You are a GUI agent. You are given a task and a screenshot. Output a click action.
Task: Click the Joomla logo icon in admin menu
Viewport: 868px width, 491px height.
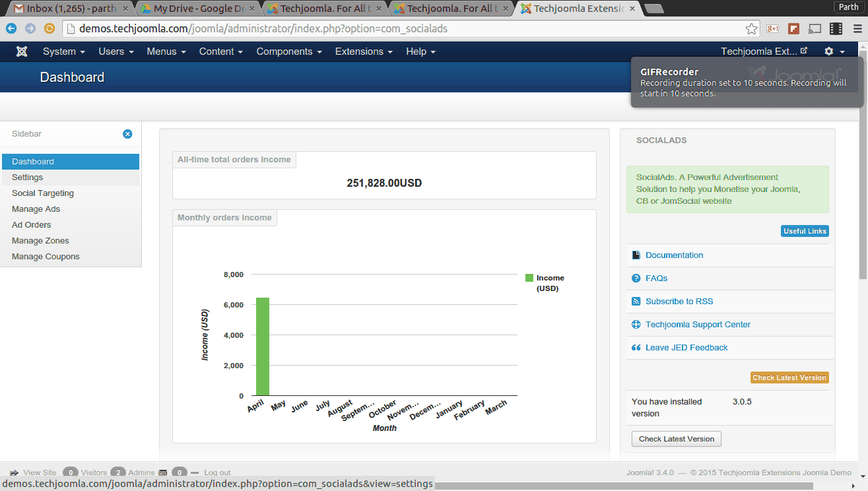[22, 51]
